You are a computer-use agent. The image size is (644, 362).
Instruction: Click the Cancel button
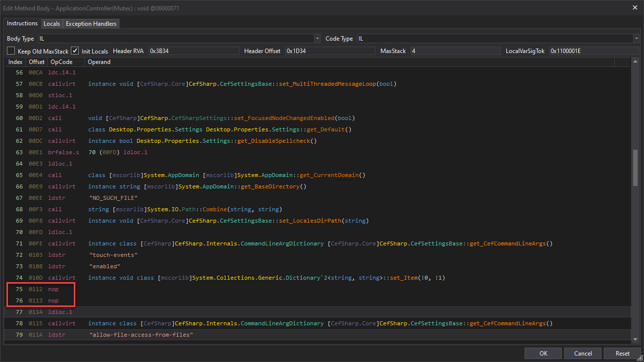[583, 353]
